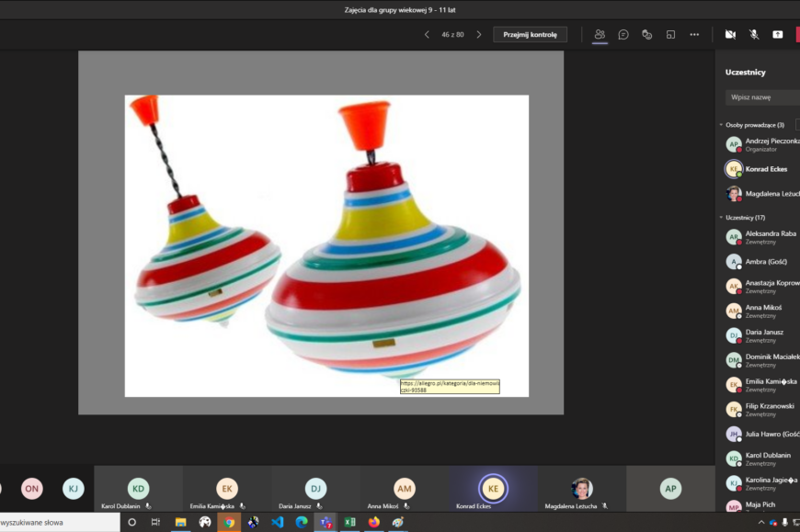Click the Przejmij kontrolę button

530,35
